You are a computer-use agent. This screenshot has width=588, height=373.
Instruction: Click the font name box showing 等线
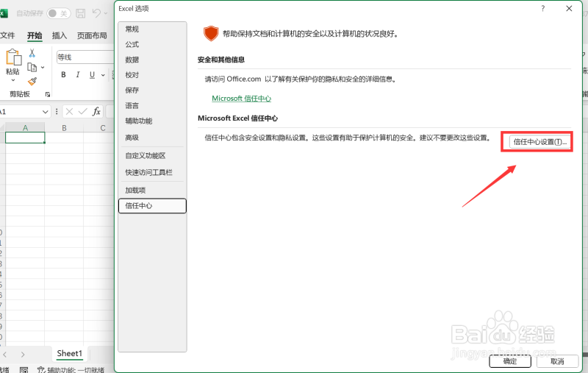(x=85, y=57)
